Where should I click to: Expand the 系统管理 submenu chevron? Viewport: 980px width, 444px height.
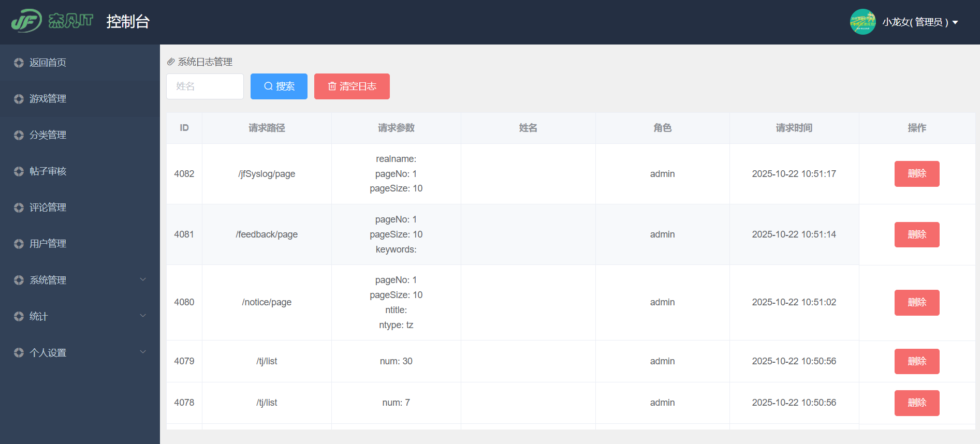[x=143, y=279]
